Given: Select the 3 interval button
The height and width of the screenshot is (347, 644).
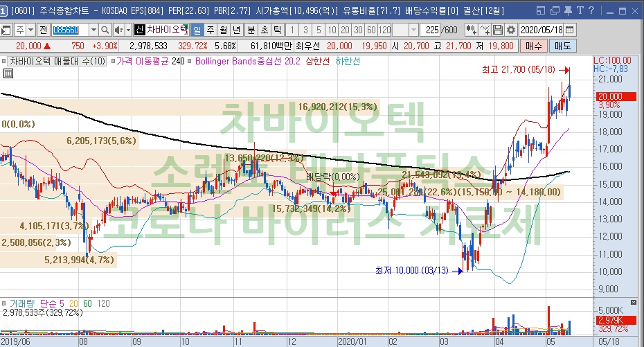Looking at the screenshot, I should tap(305, 30).
